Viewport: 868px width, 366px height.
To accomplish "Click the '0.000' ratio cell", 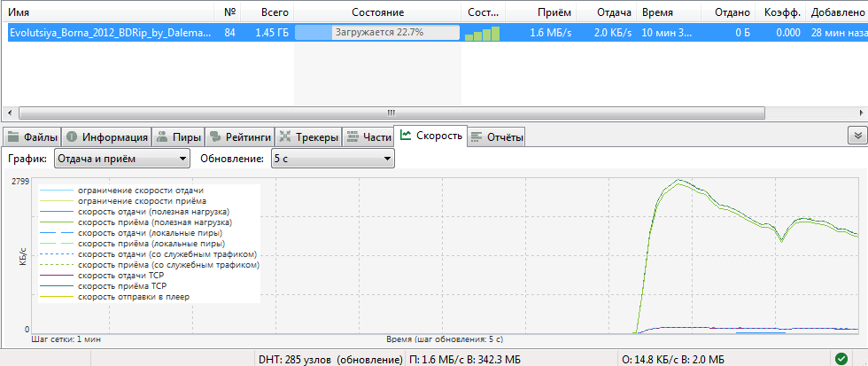I will [x=787, y=33].
